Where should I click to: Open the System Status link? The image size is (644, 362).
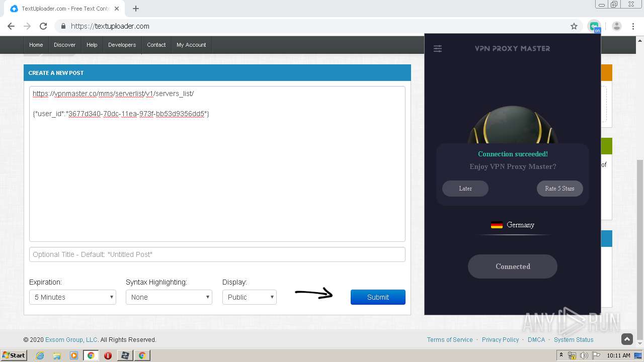[574, 340]
